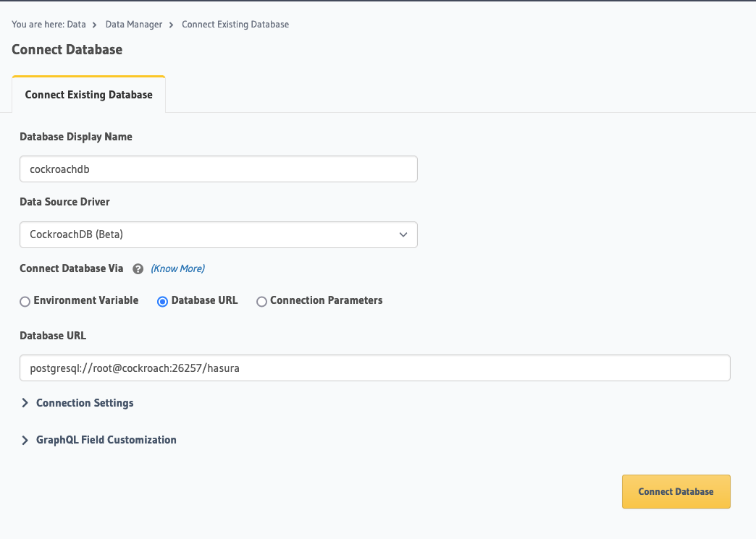Click the Database Display Name field
This screenshot has width=756, height=539.
click(x=218, y=169)
